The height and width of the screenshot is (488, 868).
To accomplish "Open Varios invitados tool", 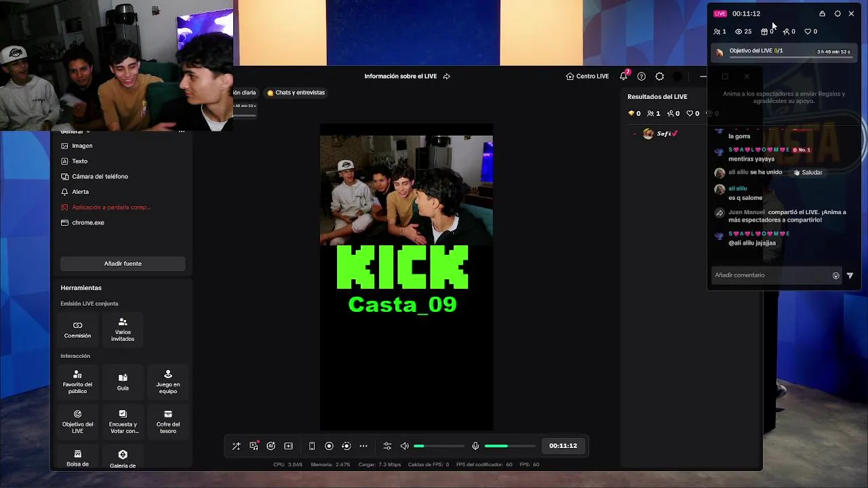I will 123,329.
